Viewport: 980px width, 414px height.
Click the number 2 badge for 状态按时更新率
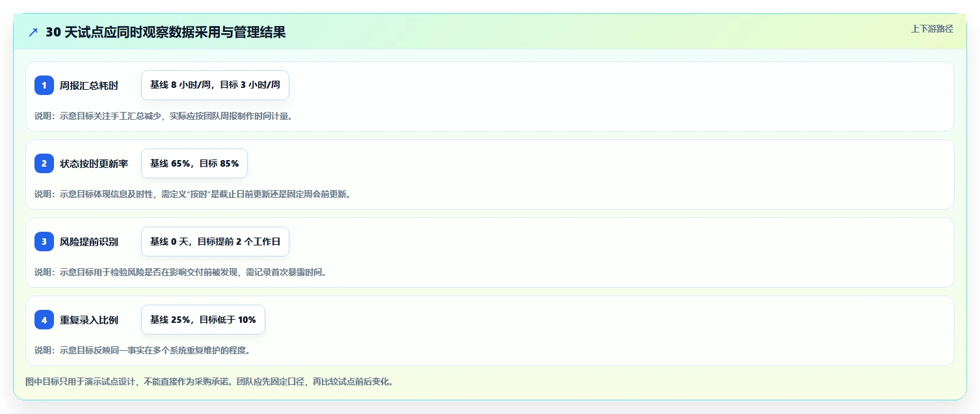44,163
